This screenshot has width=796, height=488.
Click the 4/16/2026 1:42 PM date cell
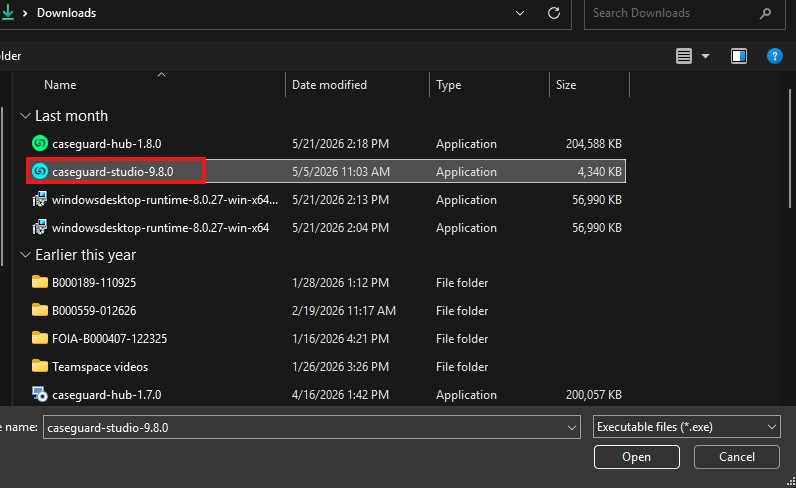340,395
